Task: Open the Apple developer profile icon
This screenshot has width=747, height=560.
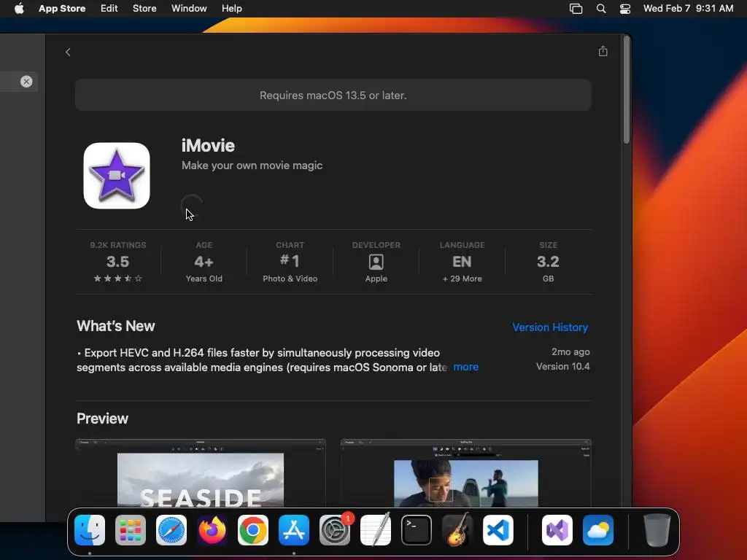Action: 376,262
